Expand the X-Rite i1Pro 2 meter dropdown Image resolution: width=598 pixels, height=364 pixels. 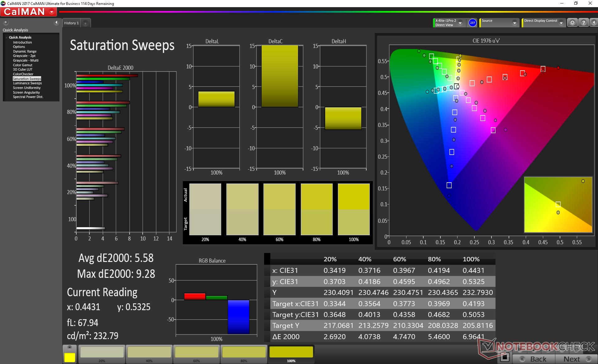(460, 23)
